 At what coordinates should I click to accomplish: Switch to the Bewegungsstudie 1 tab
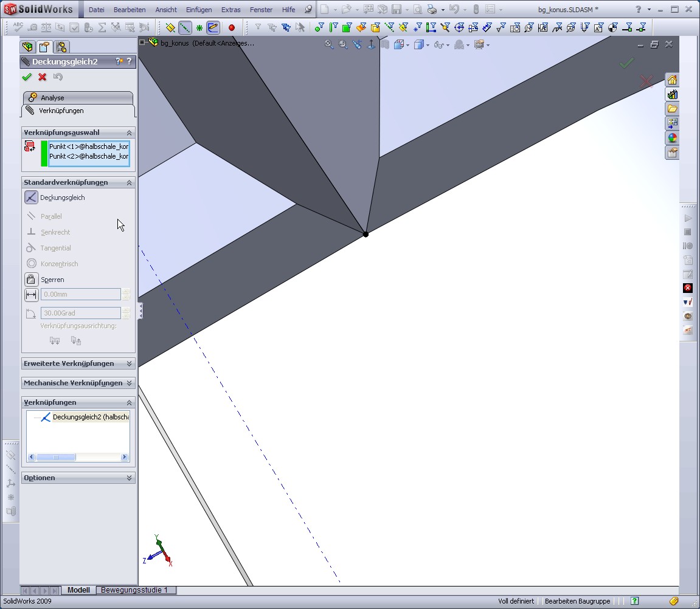134,590
